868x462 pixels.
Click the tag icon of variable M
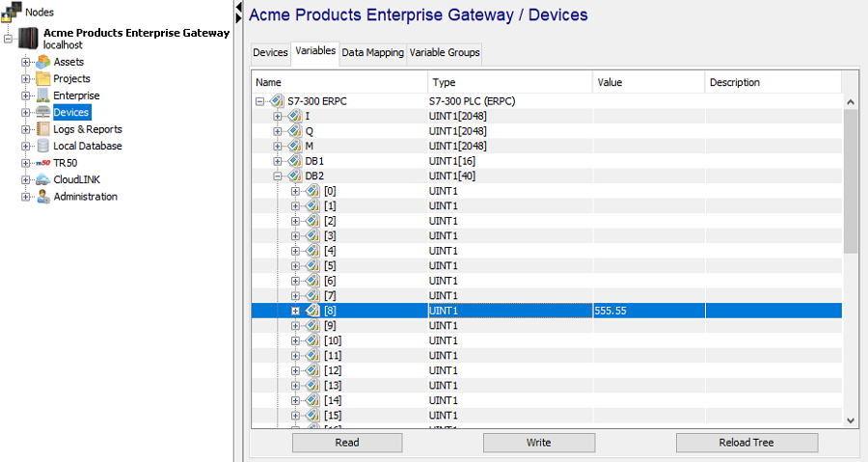tap(295, 146)
